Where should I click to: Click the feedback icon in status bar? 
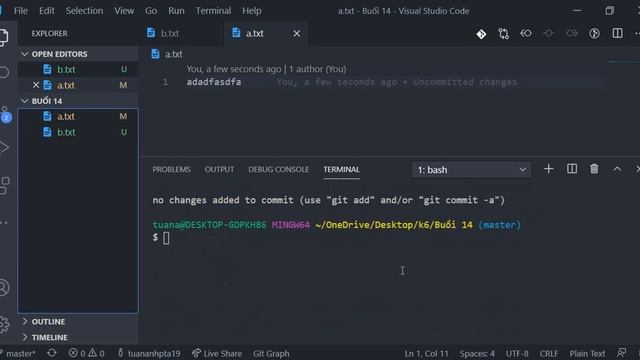(x=621, y=353)
